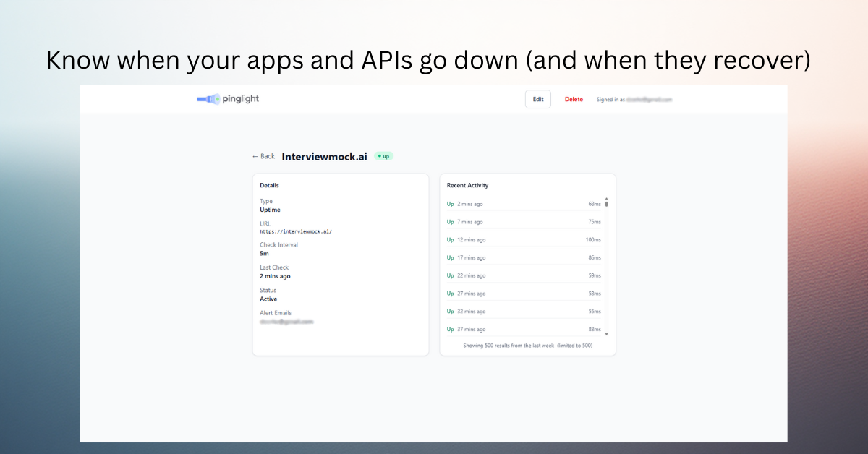The image size is (868, 454).
Task: Open the Edit dialog for this monitor
Action: 537,99
